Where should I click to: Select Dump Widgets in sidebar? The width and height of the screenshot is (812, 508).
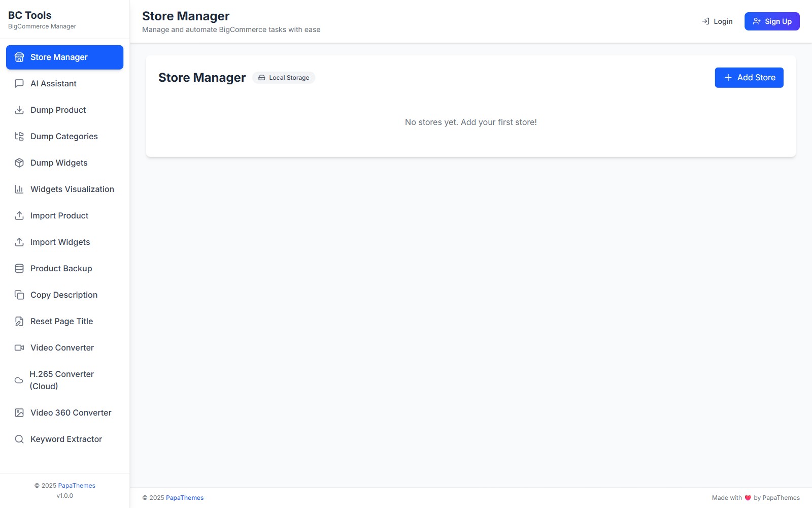click(64, 163)
